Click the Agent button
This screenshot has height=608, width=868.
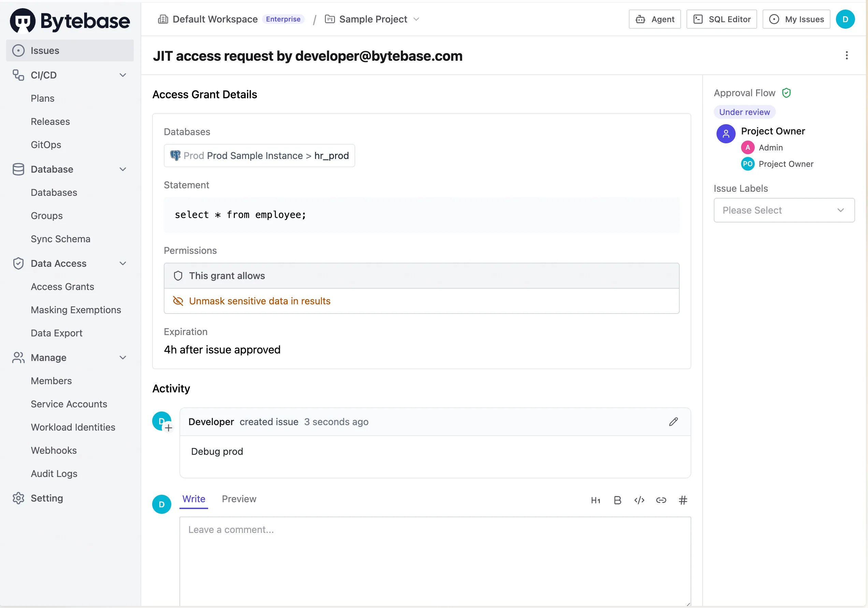pos(654,19)
